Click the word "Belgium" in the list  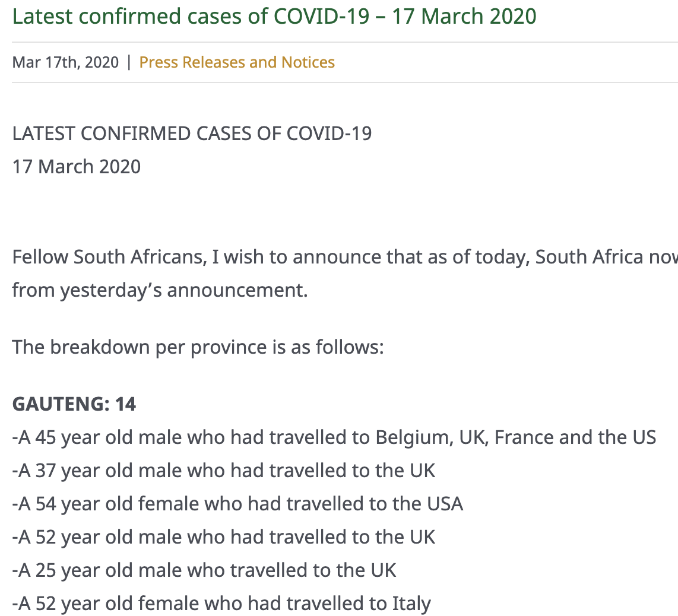click(414, 437)
